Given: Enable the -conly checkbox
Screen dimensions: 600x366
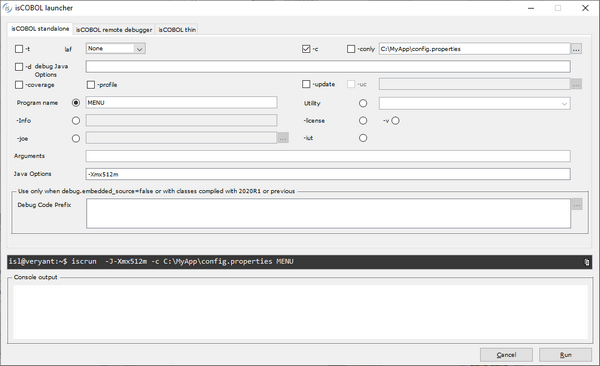Looking at the screenshot, I should [351, 49].
